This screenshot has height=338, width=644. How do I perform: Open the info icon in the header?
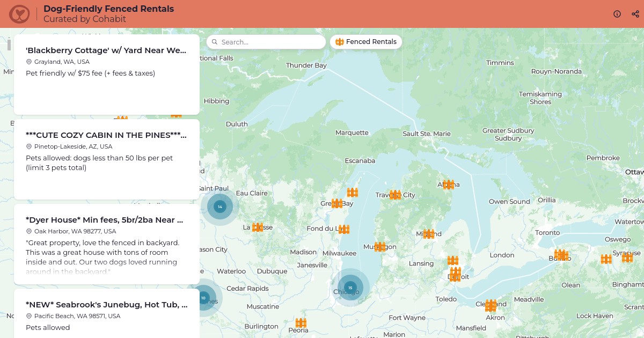(617, 14)
